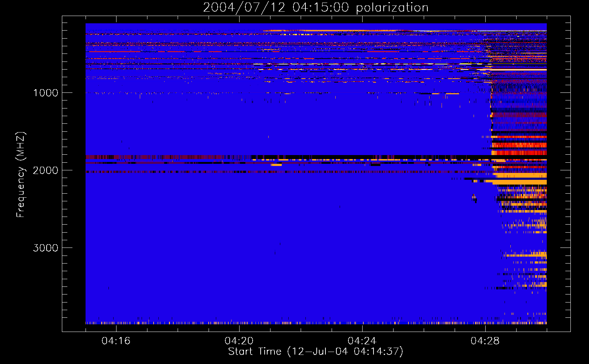Click the 04:20 time tick label

239,341
